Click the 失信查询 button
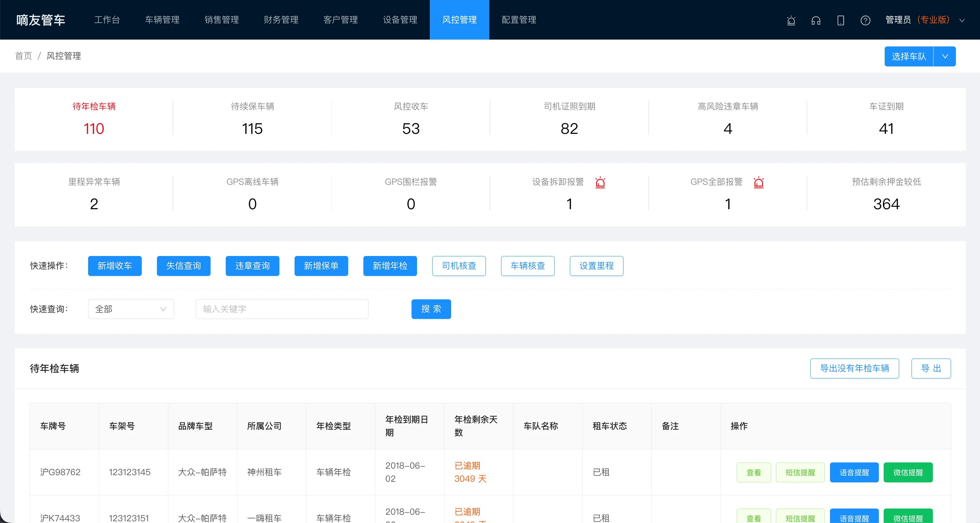980x523 pixels. (x=183, y=266)
